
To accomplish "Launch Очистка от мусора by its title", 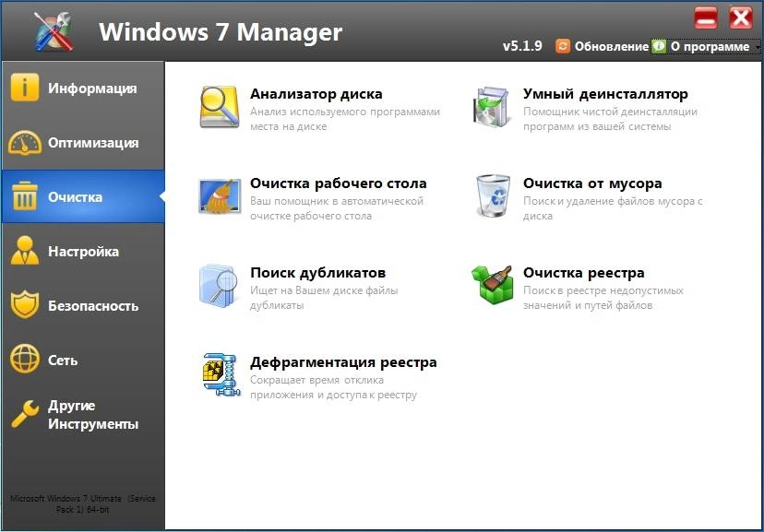I will [592, 183].
